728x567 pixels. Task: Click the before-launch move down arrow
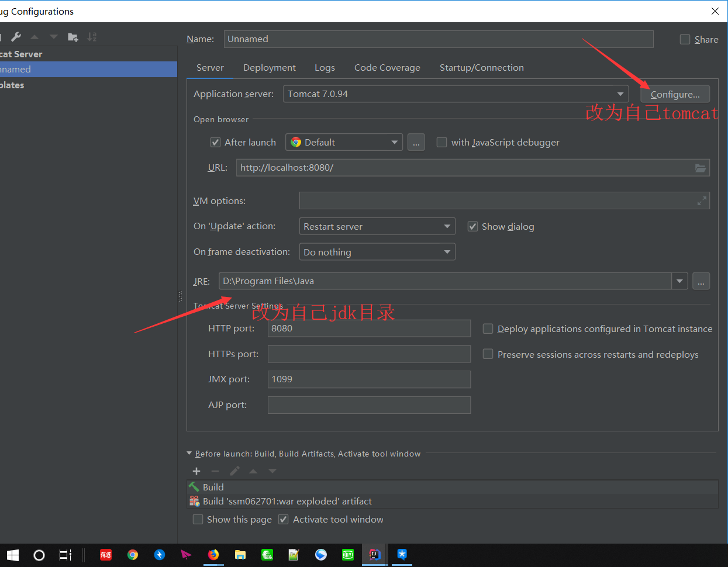point(272,471)
